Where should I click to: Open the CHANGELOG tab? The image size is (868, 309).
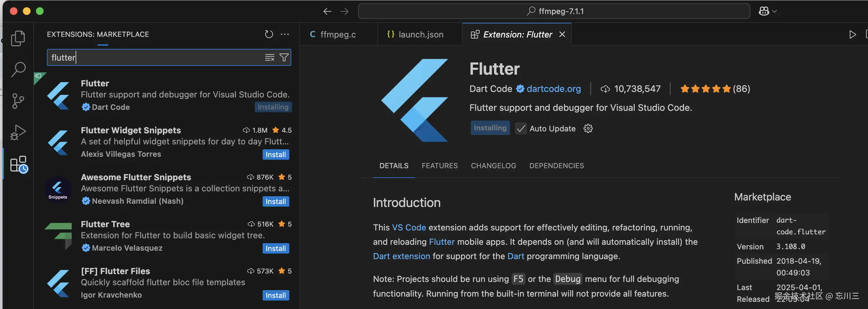pos(493,166)
